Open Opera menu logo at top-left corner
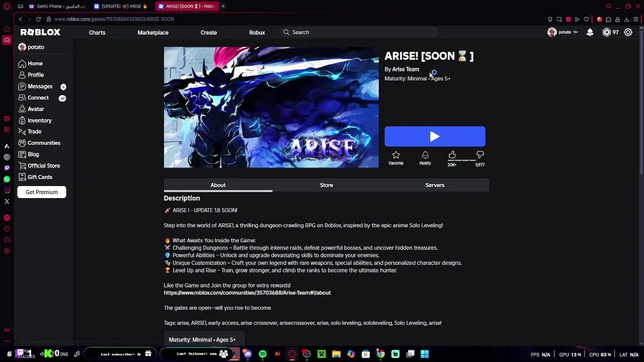Viewport: 644px width, 362px height. (x=7, y=7)
